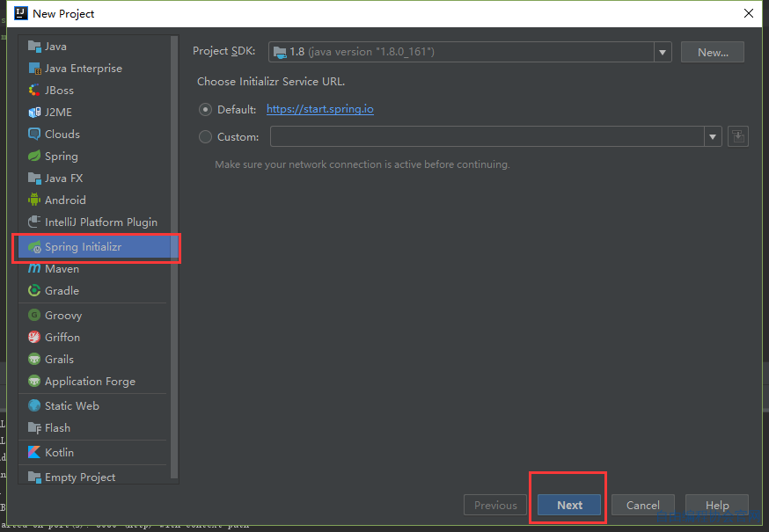Click the Flash folder icon
The height and width of the screenshot is (532, 769).
34,428
